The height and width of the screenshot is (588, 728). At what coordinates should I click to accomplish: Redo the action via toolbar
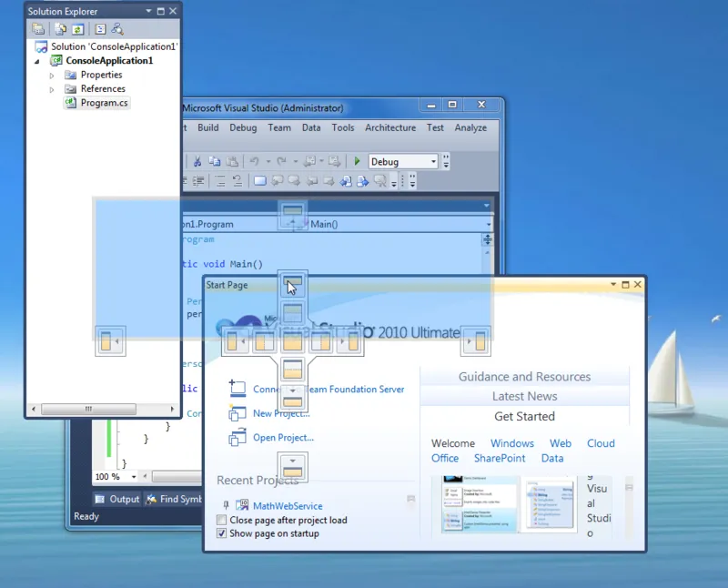[281, 162]
